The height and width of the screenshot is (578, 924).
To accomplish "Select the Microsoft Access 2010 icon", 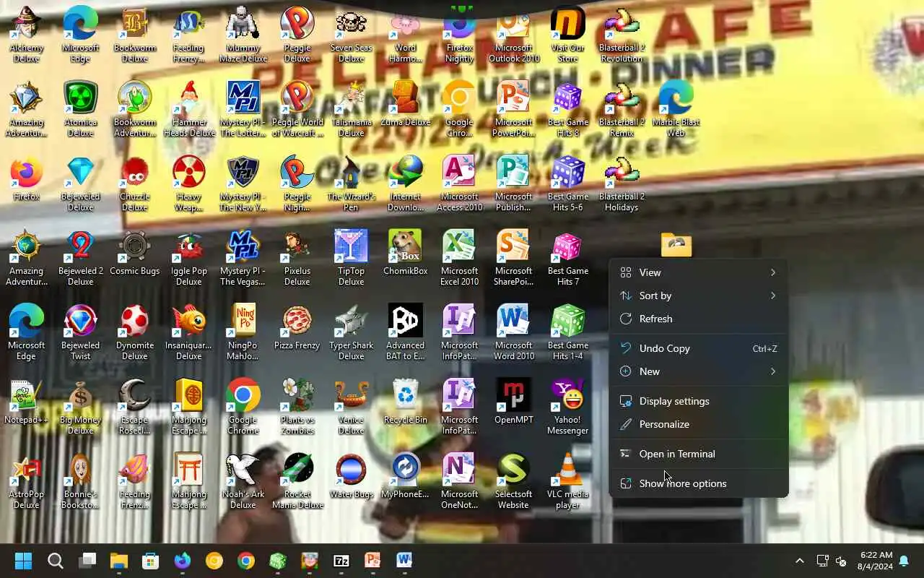I will click(459, 184).
